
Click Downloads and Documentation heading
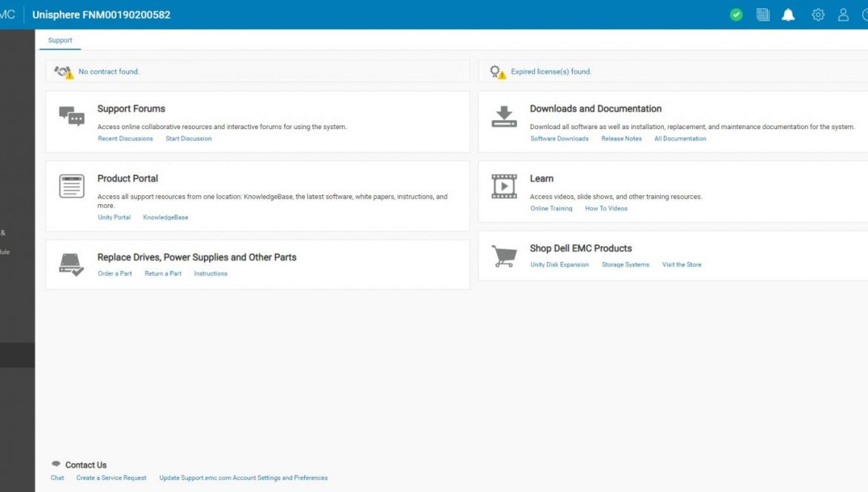596,108
